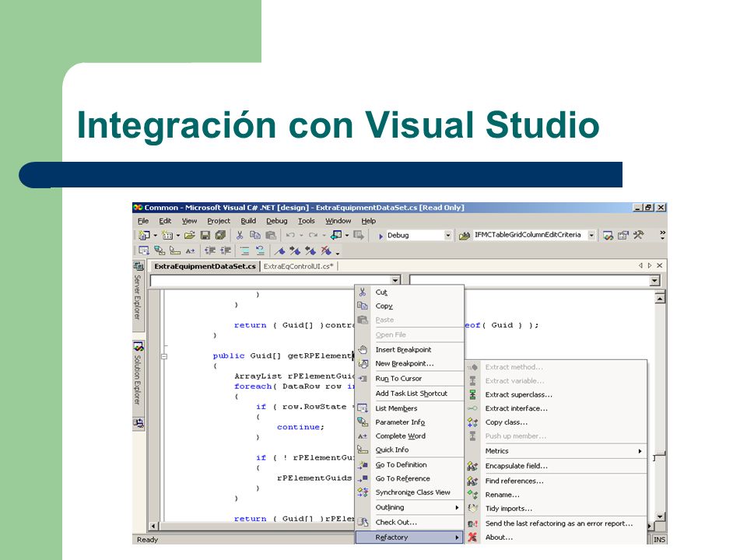Click the Copy toolbar icon

255,235
